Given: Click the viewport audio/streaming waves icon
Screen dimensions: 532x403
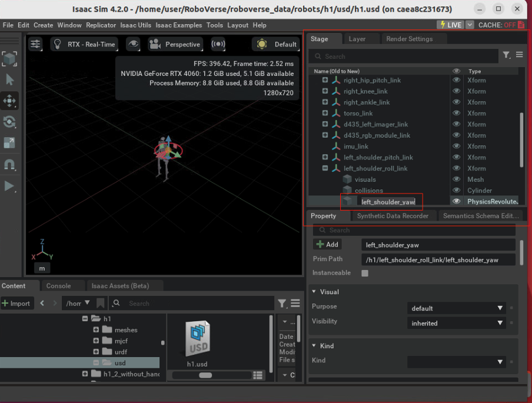Looking at the screenshot, I should [x=218, y=44].
